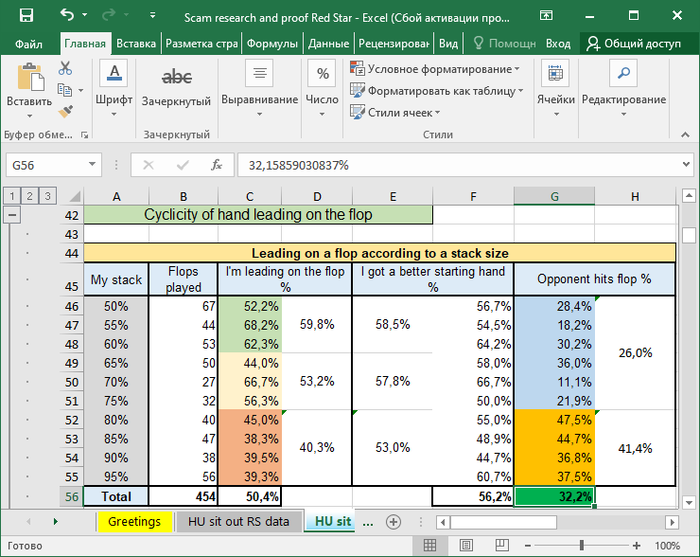The height and width of the screenshot is (557, 700).
Task: Select green cell G56 showing 32,2%
Action: [554, 496]
